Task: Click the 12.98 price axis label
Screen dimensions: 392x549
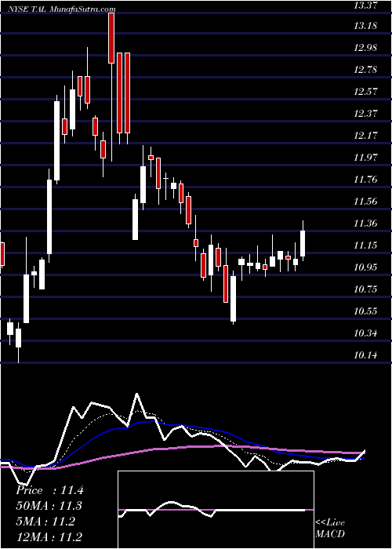Action: [366, 48]
